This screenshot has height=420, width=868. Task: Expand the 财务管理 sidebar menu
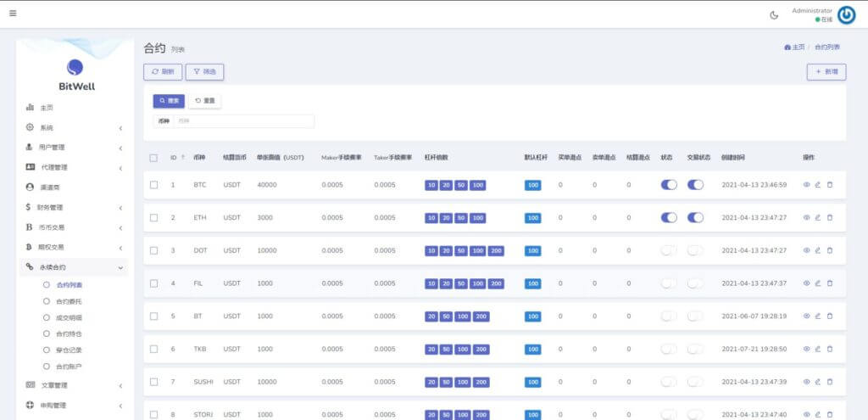(74, 207)
